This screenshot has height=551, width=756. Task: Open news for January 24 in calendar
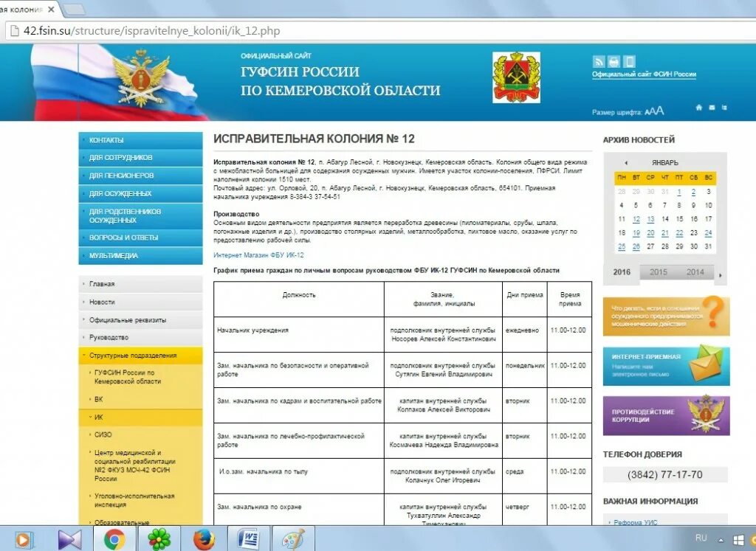coord(708,233)
